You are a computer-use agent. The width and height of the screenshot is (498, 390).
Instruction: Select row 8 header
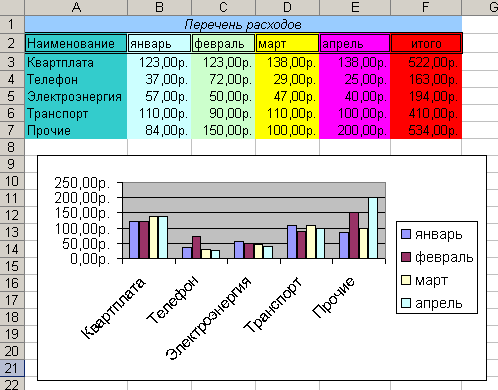click(12, 147)
